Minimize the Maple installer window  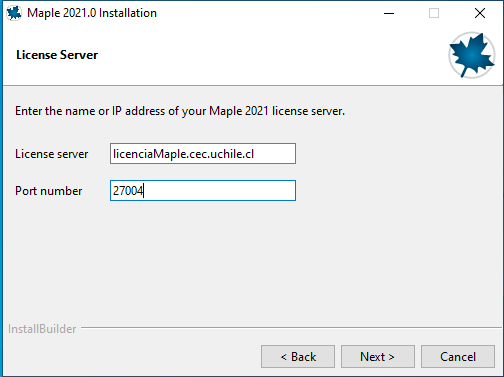coord(389,13)
